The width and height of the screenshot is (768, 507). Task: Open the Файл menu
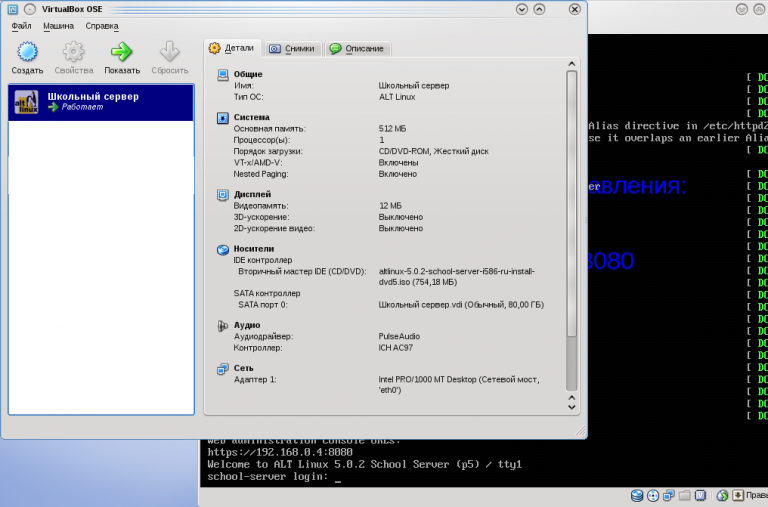(21, 26)
